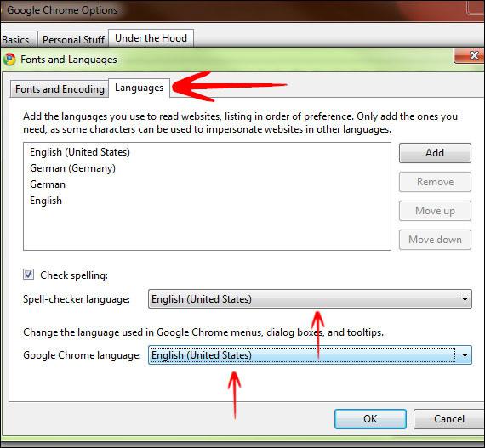
Task: Confirm with the OK button
Action: (370, 419)
